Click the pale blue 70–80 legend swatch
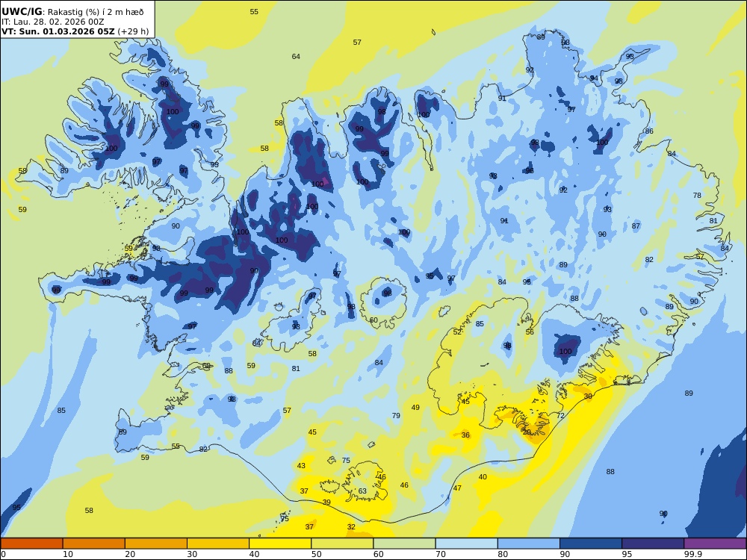 (466, 544)
